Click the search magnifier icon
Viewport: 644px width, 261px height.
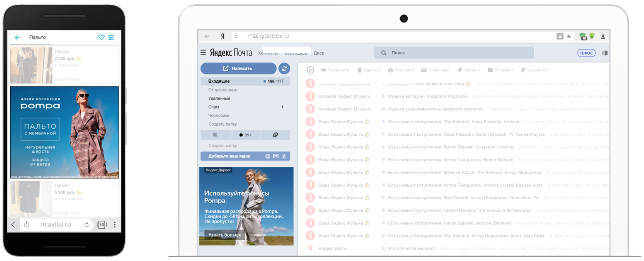(x=384, y=53)
